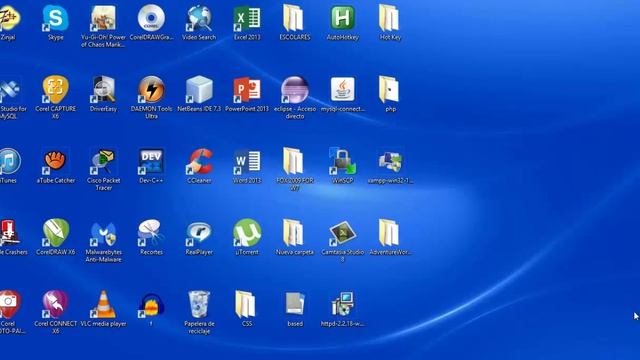The image size is (640, 360).
Task: Select the Papelera de reciclaje icon
Action: (x=199, y=304)
